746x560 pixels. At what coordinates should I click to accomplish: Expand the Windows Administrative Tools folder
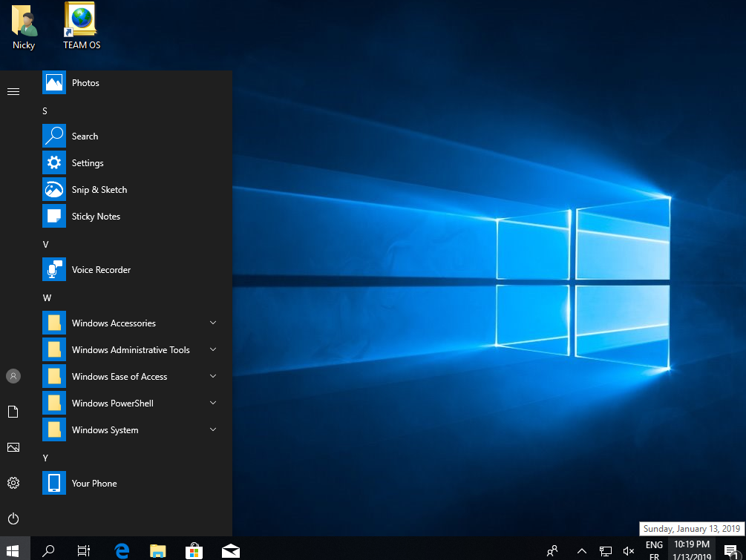pos(131,349)
